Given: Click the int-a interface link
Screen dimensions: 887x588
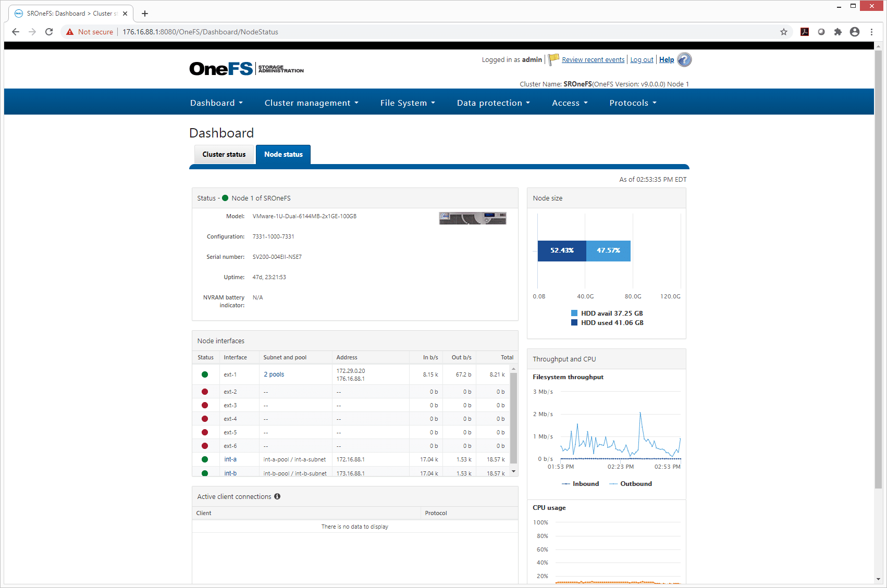Looking at the screenshot, I should tap(230, 459).
